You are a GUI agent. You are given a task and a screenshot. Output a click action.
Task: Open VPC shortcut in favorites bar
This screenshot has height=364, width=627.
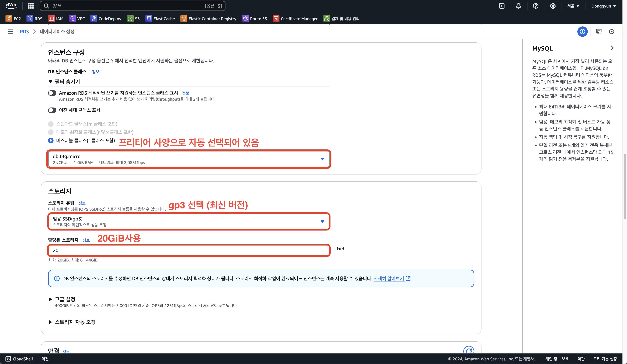pyautogui.click(x=77, y=19)
